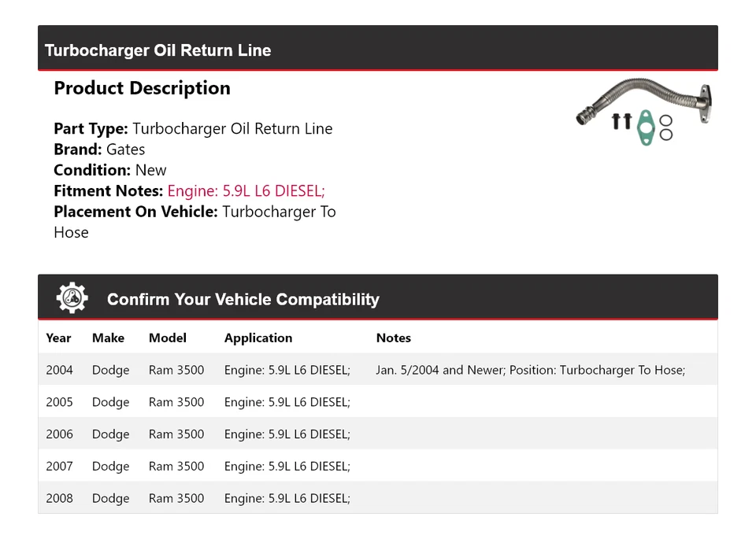Click the Product Description heading

[x=142, y=88]
